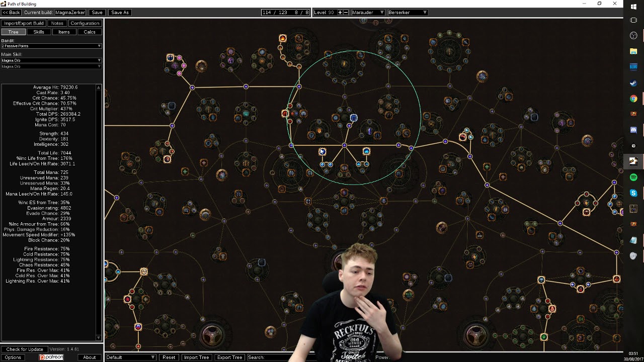Open the Default tree spec dropdown
Viewport: 644px width, 362px height.
(x=130, y=357)
